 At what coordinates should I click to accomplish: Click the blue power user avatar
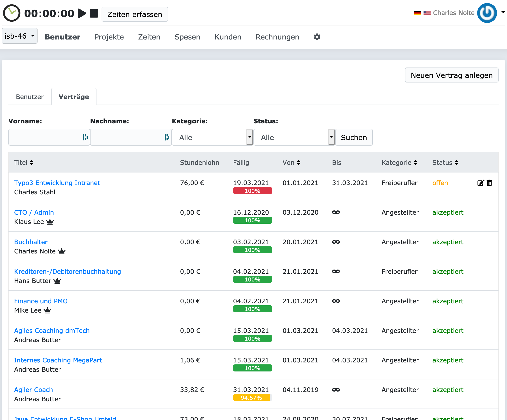point(487,13)
